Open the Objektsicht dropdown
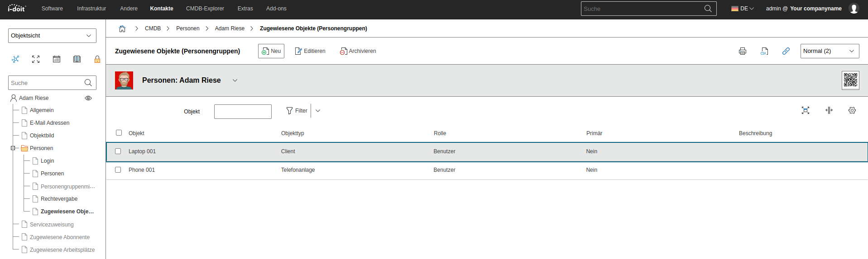Image resolution: width=868 pixels, height=259 pixels. click(x=52, y=36)
